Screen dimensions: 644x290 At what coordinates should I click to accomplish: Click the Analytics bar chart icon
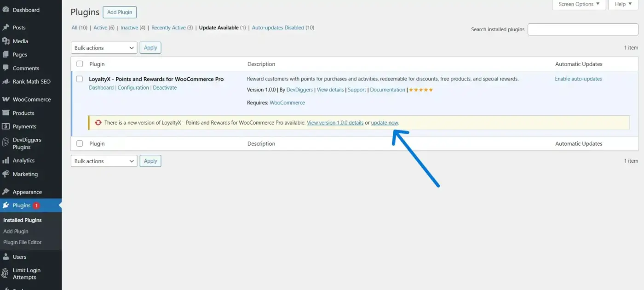tap(6, 160)
